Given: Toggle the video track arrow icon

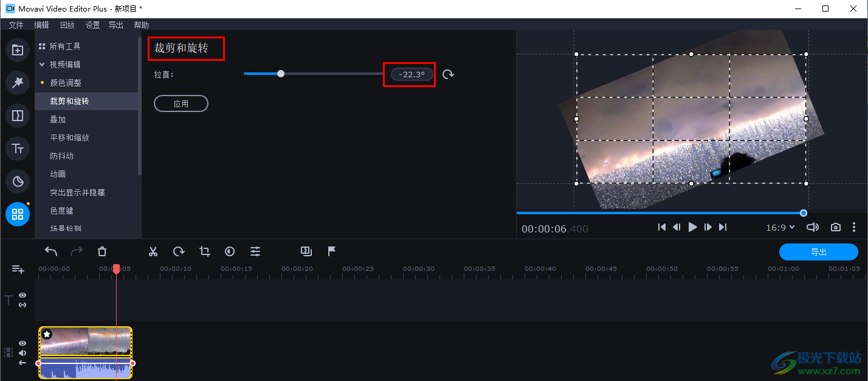Looking at the screenshot, I should point(22,363).
